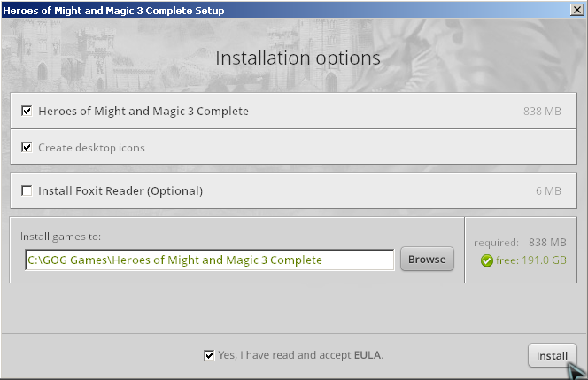This screenshot has width=588, height=380.
Task: Uncheck the Heroes of Might and Magic 3 Complete checkbox
Action: [x=27, y=111]
